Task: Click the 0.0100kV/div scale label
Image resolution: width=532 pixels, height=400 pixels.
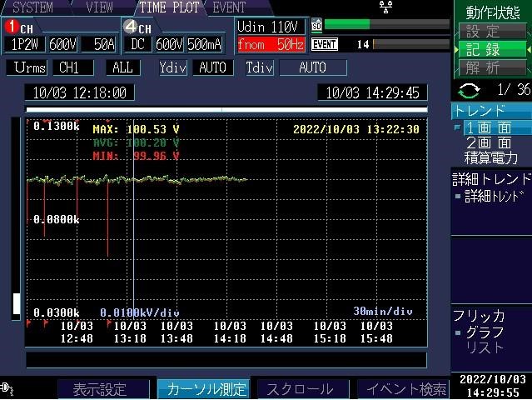Action: (140, 312)
